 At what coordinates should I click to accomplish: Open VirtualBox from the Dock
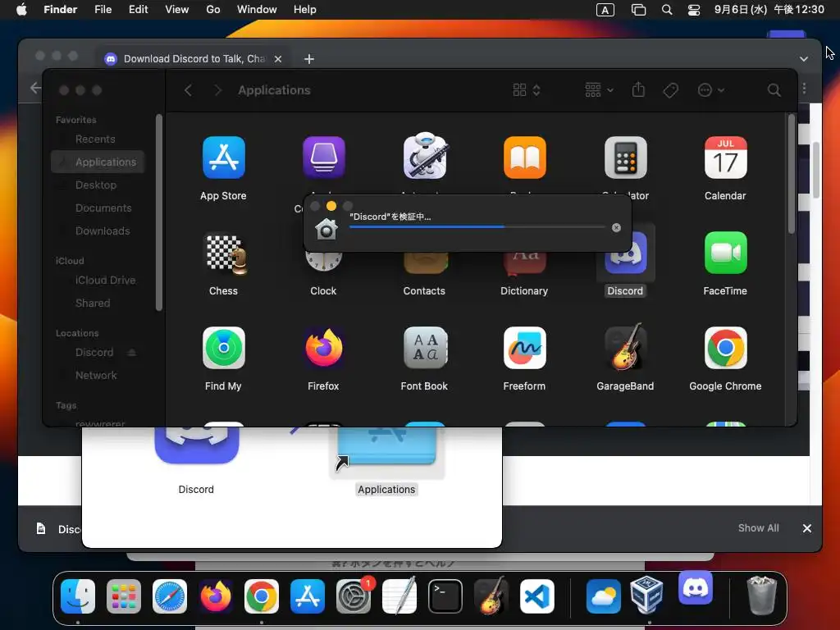[x=646, y=596]
